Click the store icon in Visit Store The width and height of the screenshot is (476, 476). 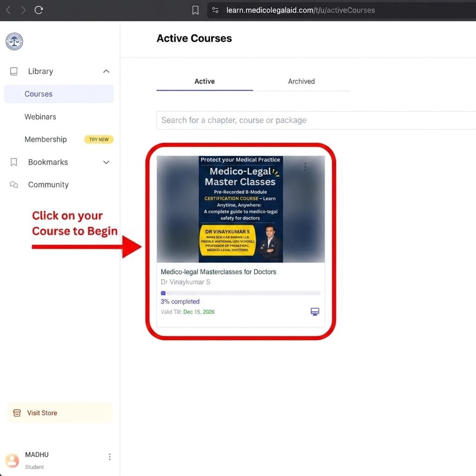(17, 413)
